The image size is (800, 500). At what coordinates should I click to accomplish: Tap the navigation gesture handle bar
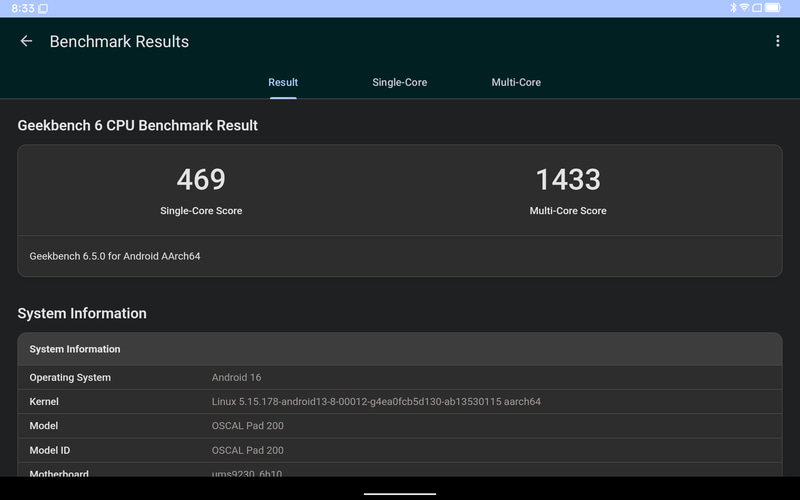[399, 493]
